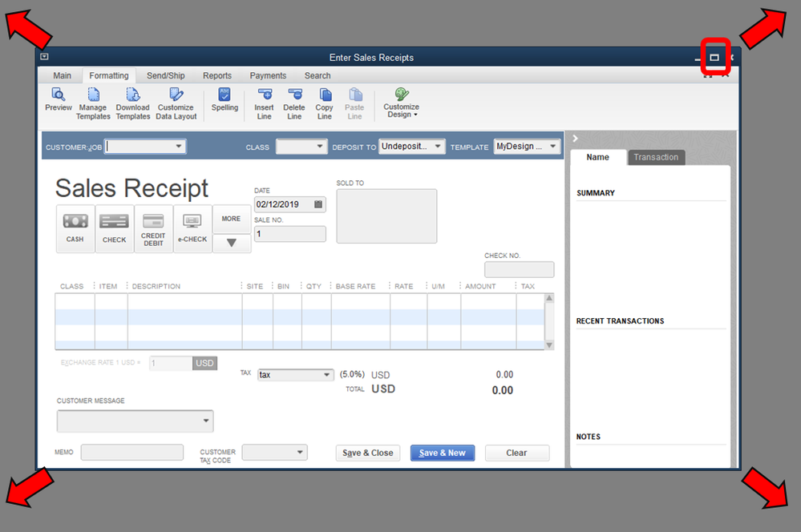This screenshot has height=532, width=801.
Task: Click the NOTES heading
Action: [x=589, y=437]
